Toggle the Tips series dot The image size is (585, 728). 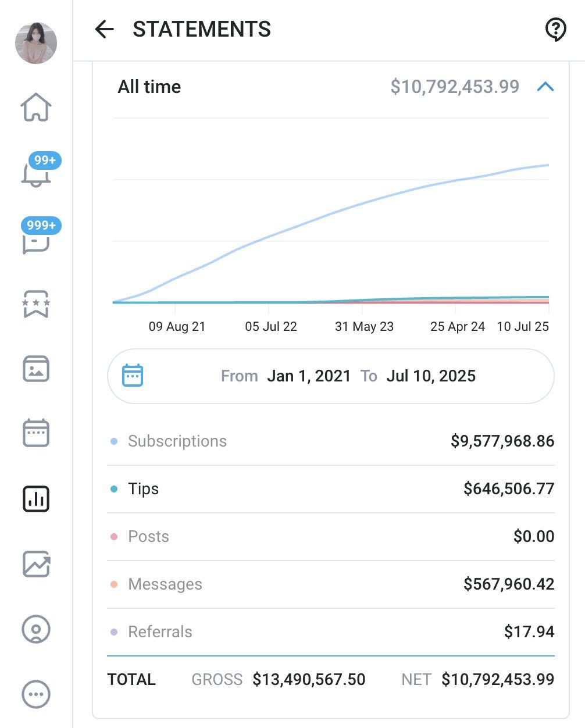114,488
